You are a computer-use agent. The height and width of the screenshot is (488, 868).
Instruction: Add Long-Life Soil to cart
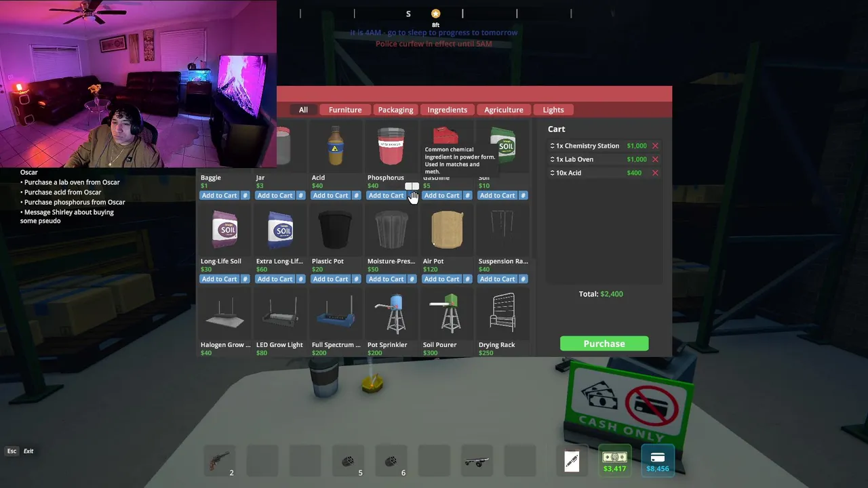(x=220, y=279)
